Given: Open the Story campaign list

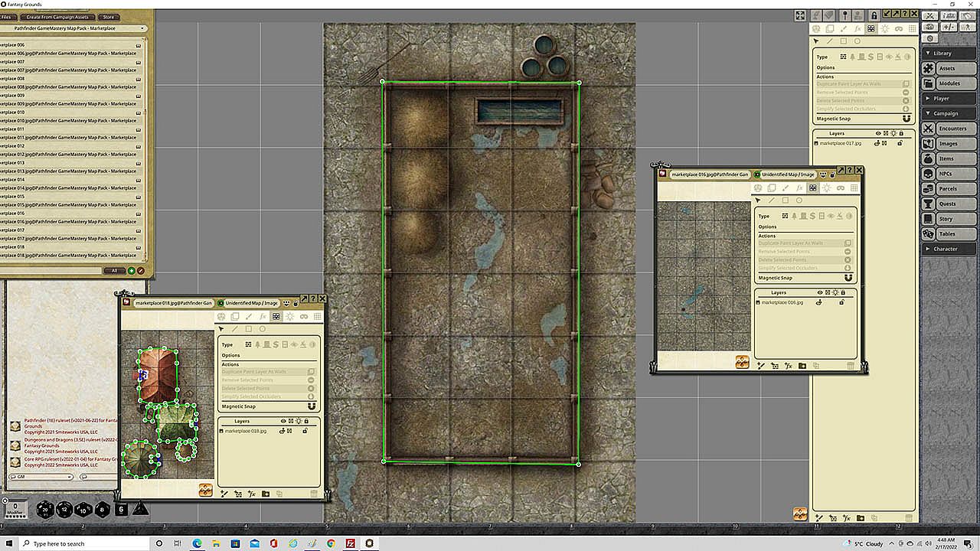Looking at the screenshot, I should click(955, 219).
